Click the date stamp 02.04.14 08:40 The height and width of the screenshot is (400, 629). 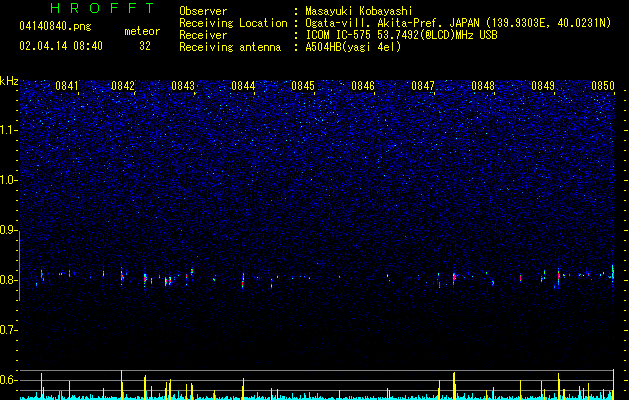[61, 46]
